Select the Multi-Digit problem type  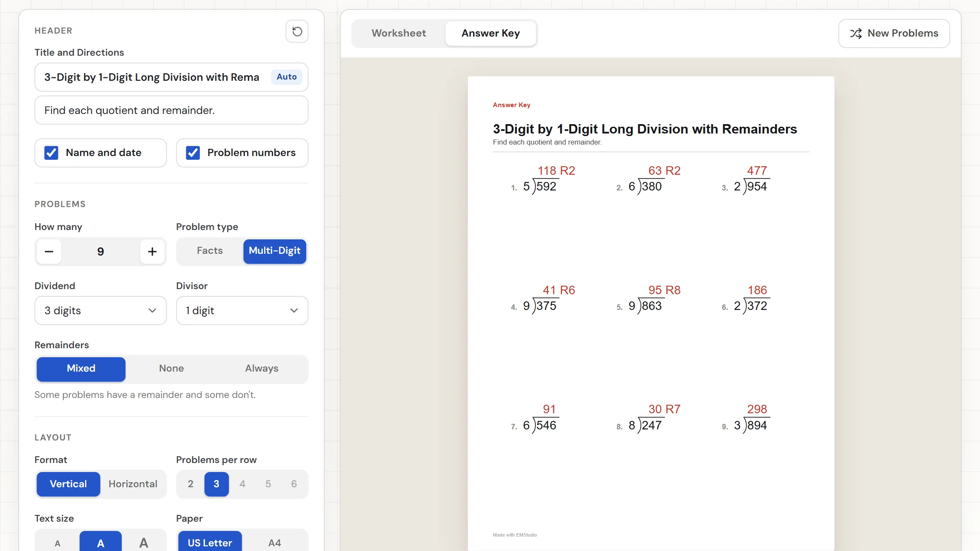(x=274, y=251)
